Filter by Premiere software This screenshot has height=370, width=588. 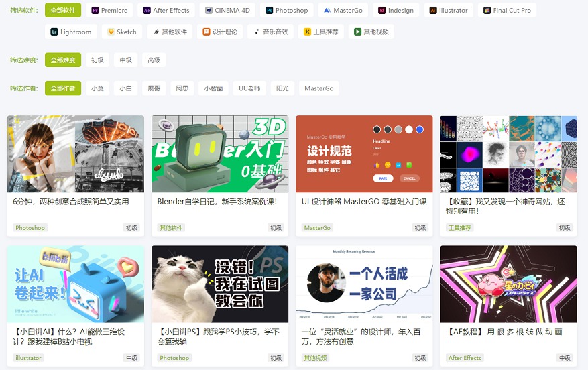[x=109, y=11]
